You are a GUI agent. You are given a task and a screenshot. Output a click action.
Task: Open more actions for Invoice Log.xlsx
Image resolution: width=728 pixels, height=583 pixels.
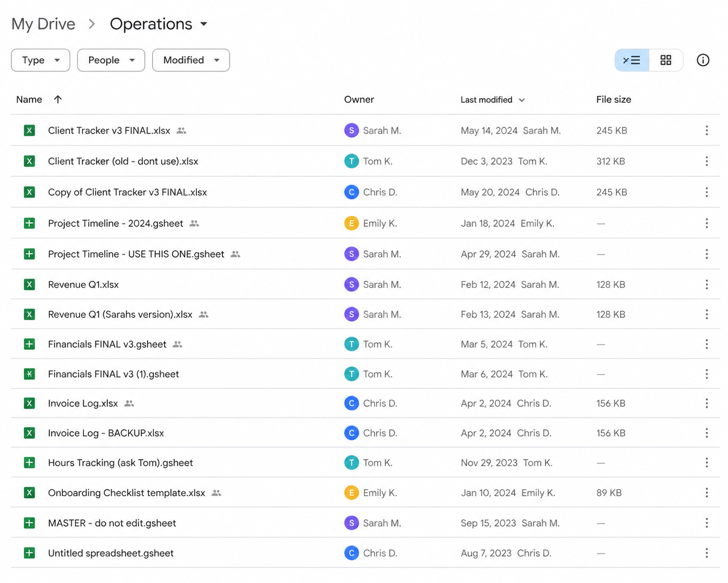click(x=706, y=403)
